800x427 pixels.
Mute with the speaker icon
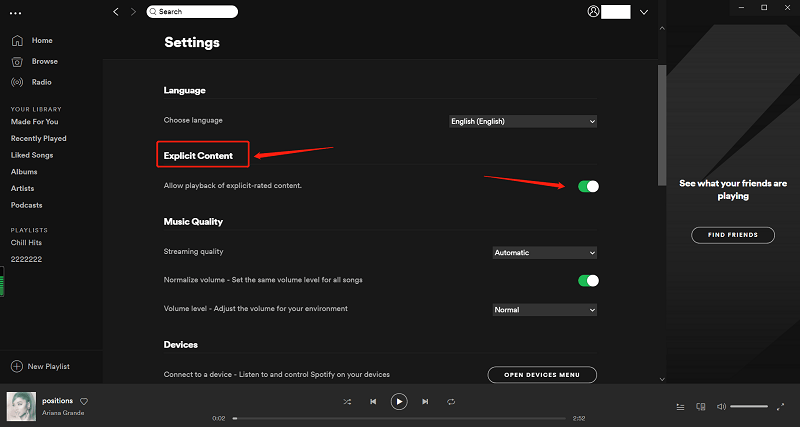tap(721, 407)
